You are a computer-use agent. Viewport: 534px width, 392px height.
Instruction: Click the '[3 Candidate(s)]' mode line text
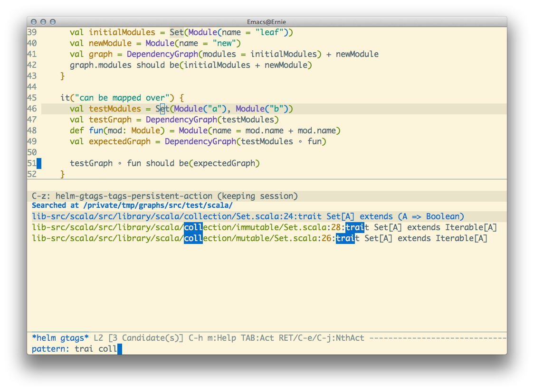click(x=146, y=338)
